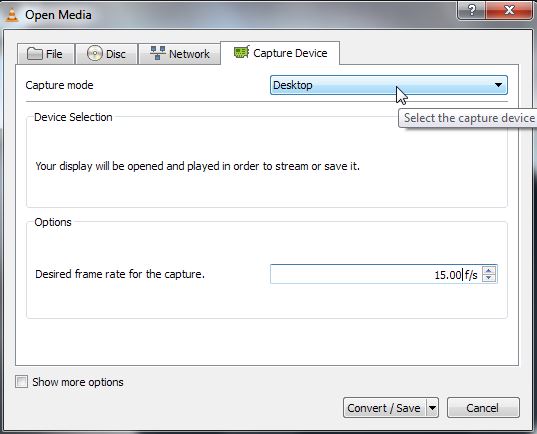Click inside the frame rate field
This screenshot has width=537, height=434.
coord(376,274)
